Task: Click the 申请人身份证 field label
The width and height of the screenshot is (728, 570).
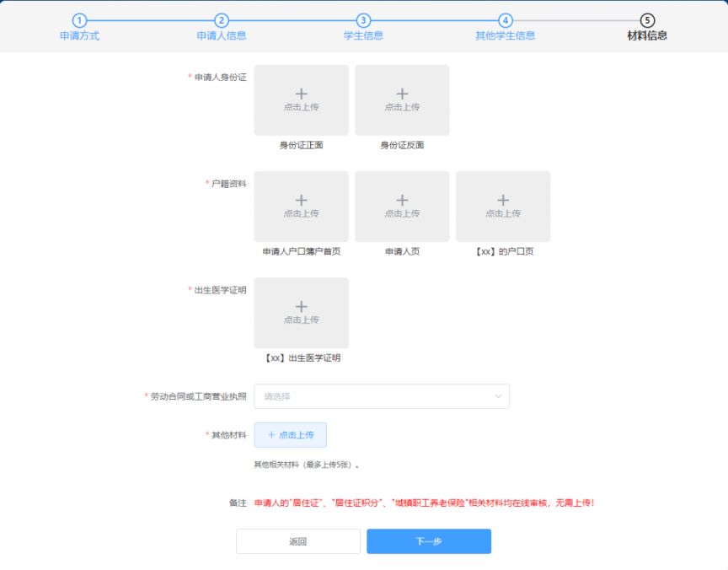Action: coord(220,77)
